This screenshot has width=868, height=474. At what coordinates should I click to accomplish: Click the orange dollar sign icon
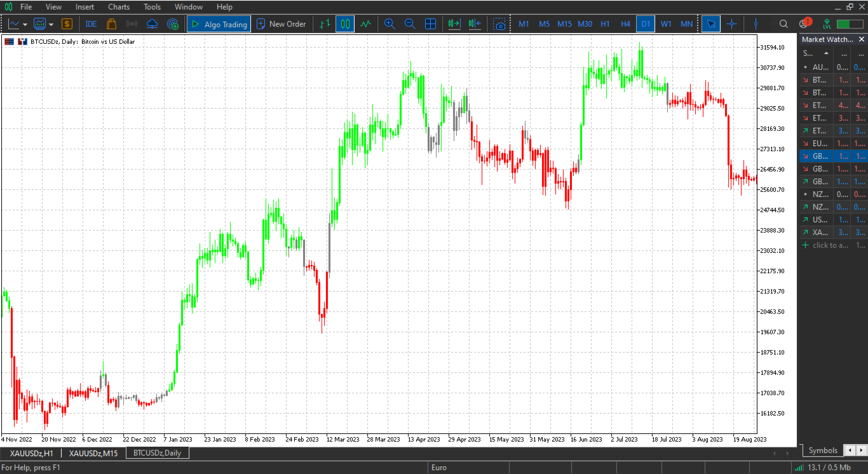(67, 24)
